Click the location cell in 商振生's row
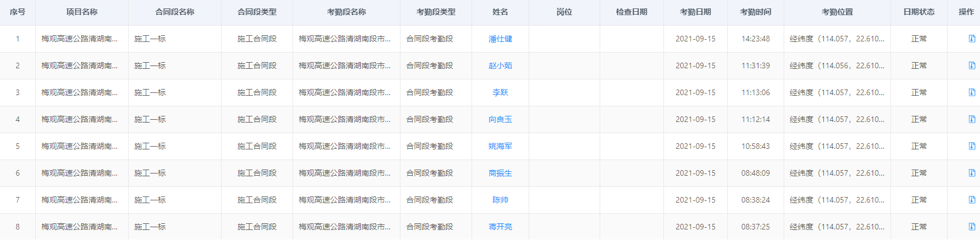 pos(837,173)
